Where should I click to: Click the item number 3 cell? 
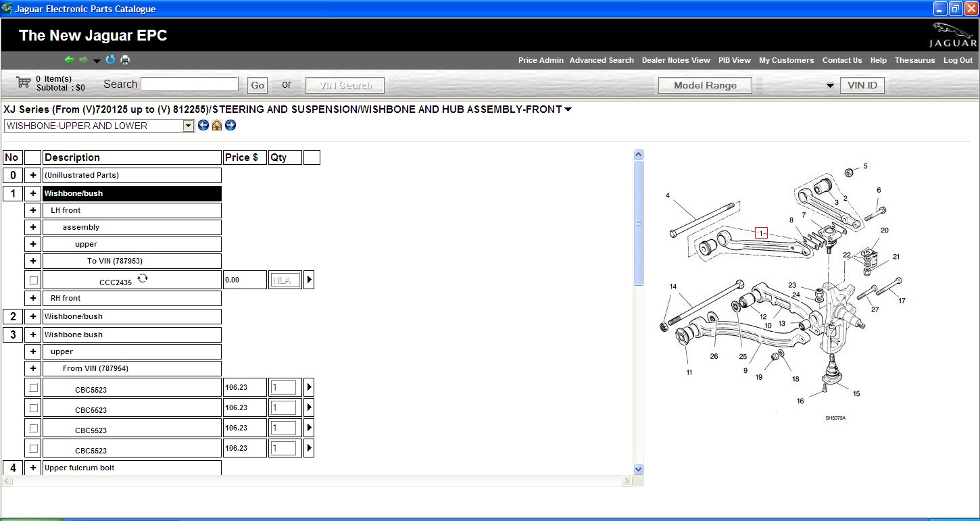click(x=12, y=334)
